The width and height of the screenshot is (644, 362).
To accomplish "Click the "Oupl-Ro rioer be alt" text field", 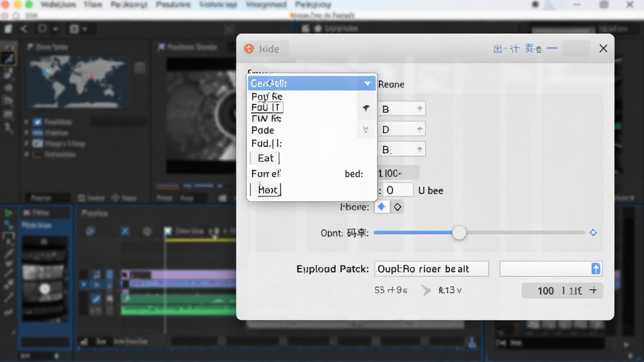I will pos(431,269).
